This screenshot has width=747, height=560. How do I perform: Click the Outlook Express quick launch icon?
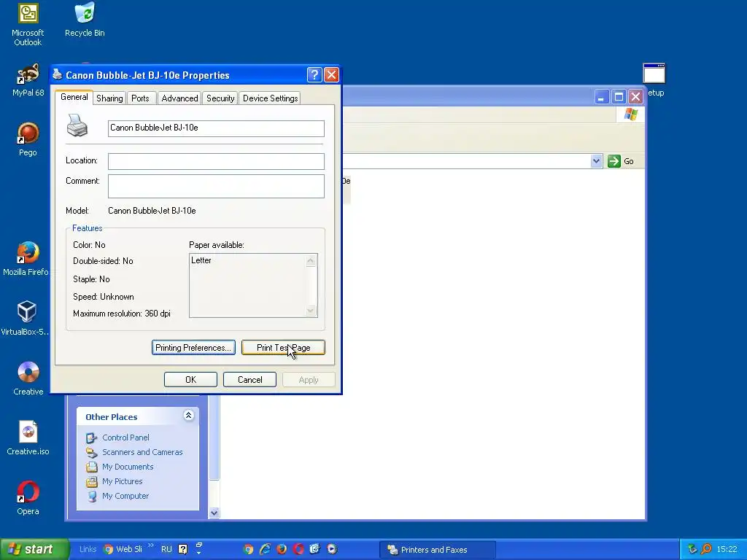pyautogui.click(x=315, y=549)
